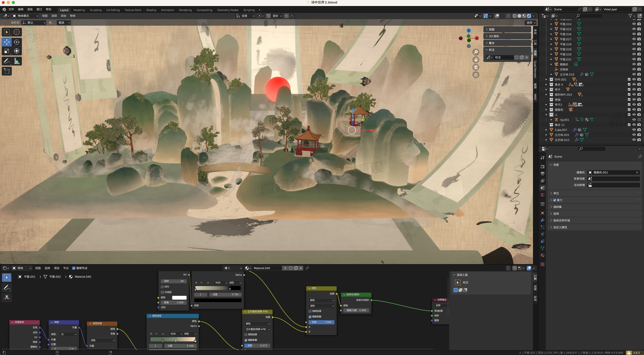The image size is (644, 355).
Task: Clear 摄像机.001 camera field with X
Action: point(637,172)
